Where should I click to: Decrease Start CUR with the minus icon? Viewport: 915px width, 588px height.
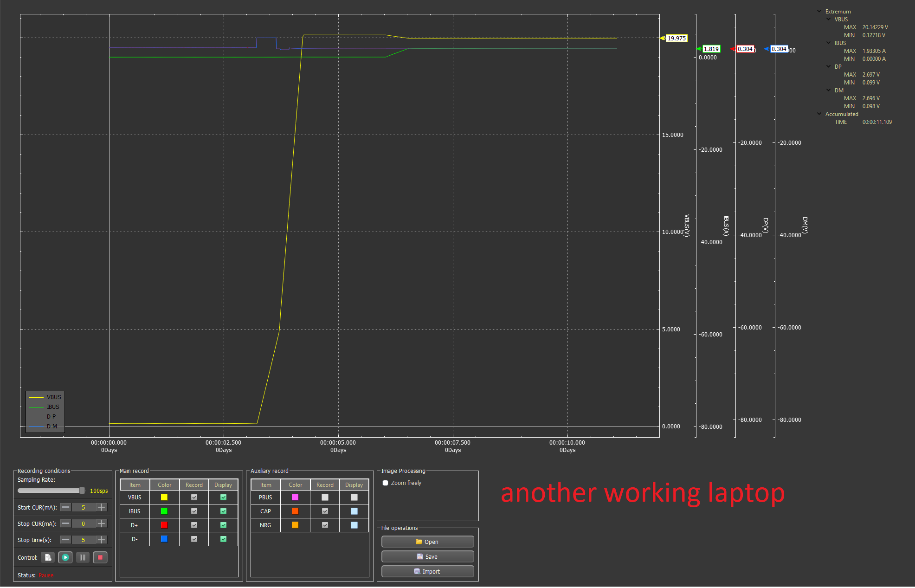[x=66, y=507]
